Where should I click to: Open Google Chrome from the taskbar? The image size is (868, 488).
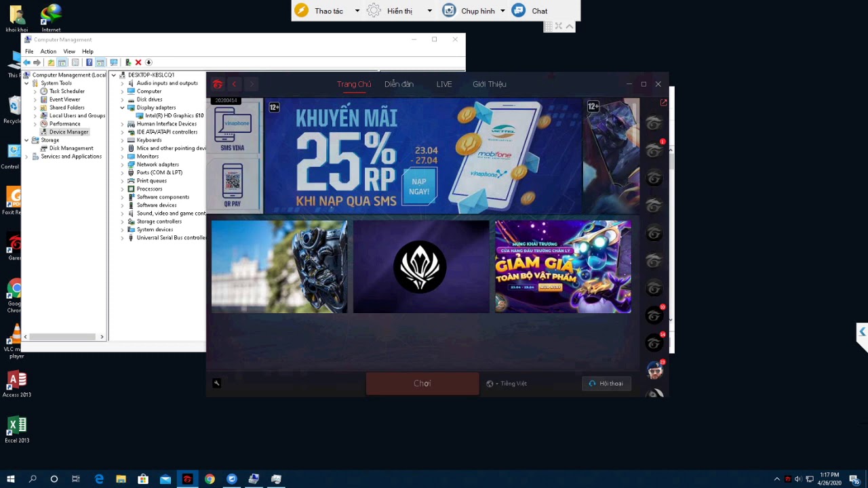click(x=210, y=479)
